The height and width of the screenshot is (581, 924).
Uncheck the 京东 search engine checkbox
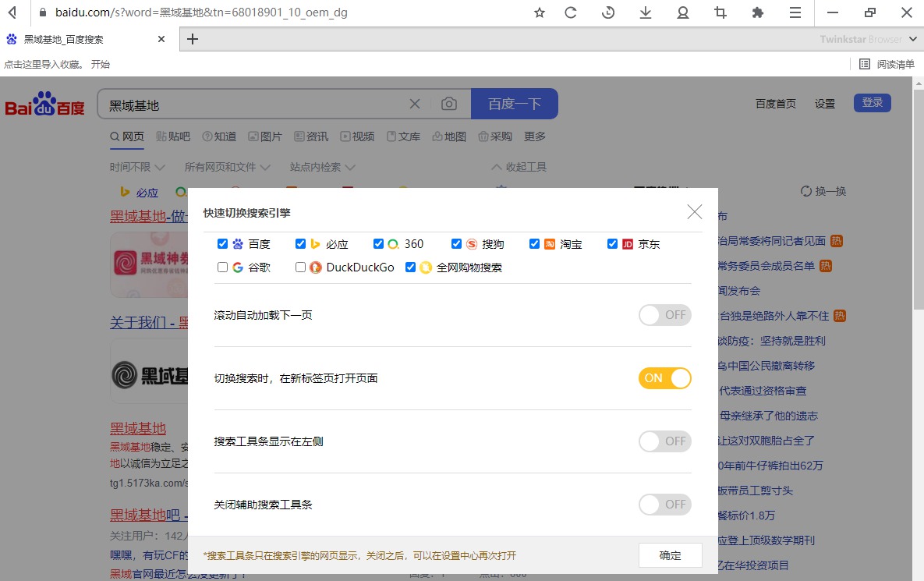coord(612,243)
